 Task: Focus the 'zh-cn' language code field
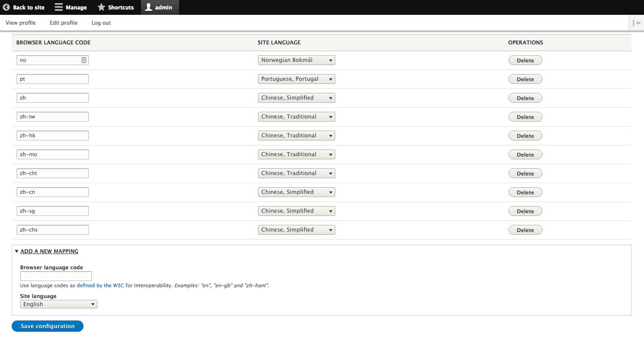[x=53, y=192]
